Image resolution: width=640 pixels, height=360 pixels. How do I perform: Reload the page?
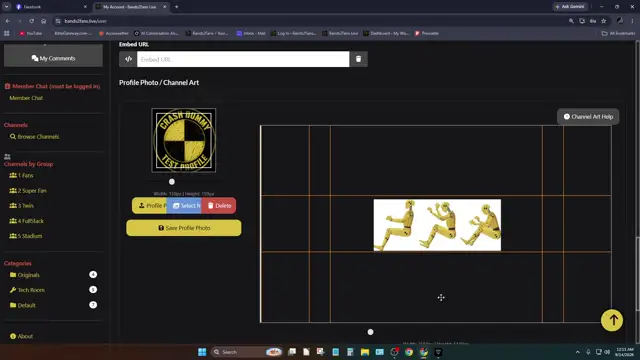(31, 21)
